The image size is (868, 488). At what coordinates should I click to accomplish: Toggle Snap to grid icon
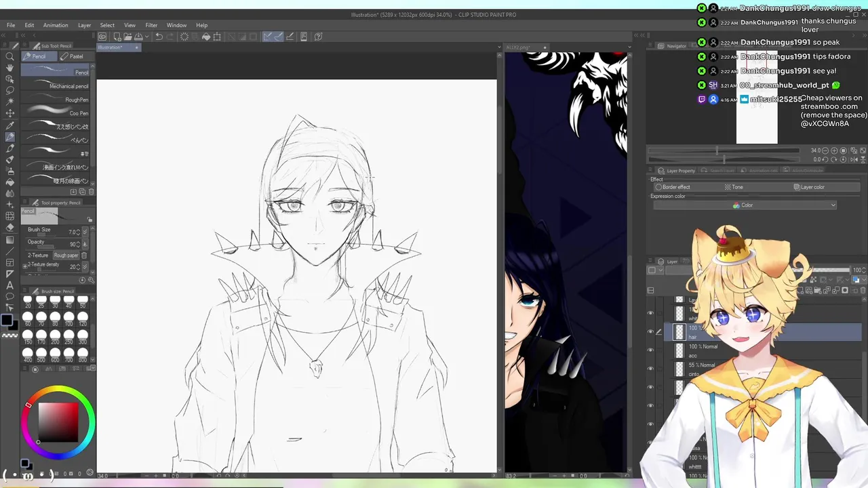[x=290, y=37]
